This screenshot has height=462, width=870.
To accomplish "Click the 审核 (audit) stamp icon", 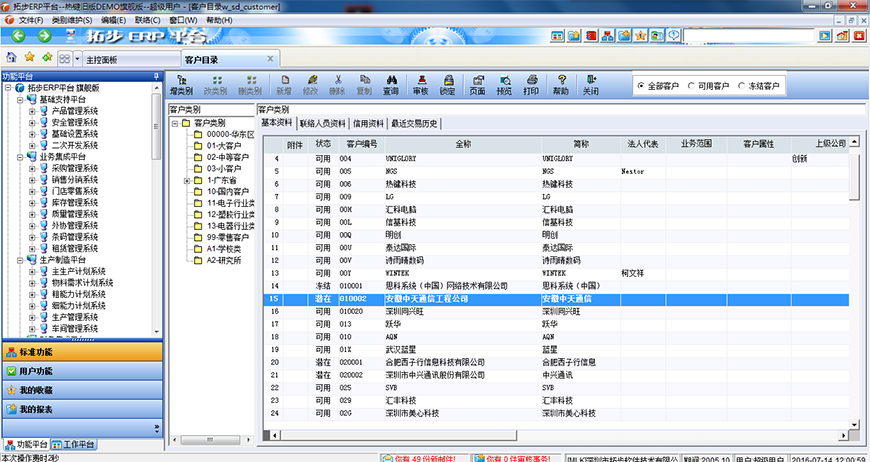I will point(420,83).
